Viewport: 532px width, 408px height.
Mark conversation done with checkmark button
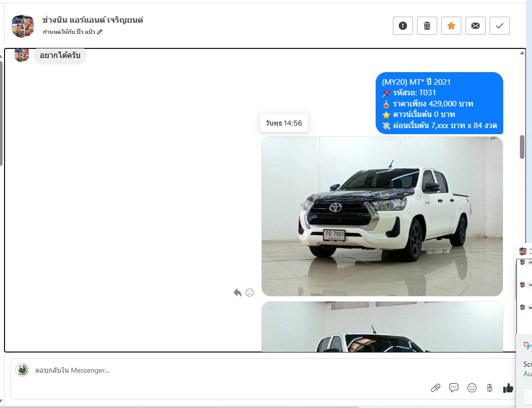pos(499,26)
